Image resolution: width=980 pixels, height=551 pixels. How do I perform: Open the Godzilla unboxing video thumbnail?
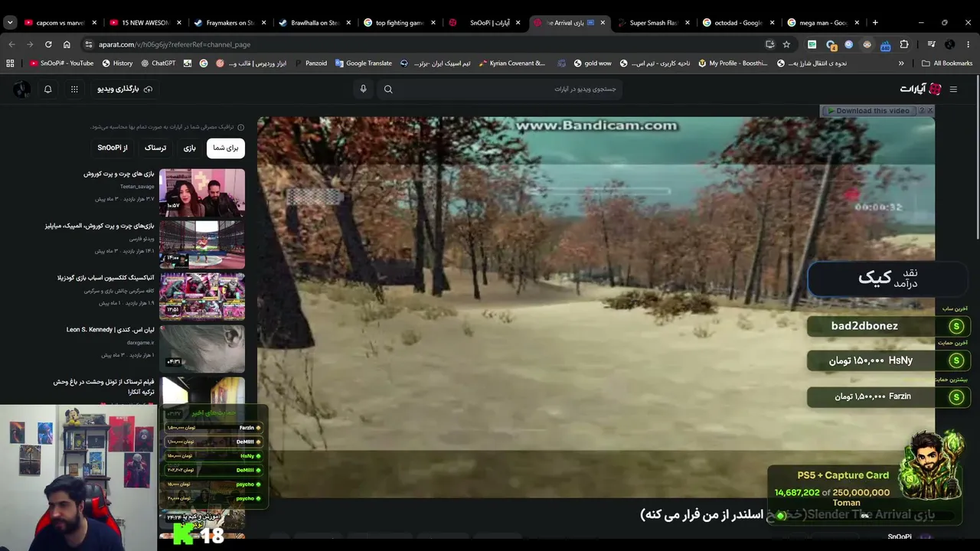[x=202, y=296]
